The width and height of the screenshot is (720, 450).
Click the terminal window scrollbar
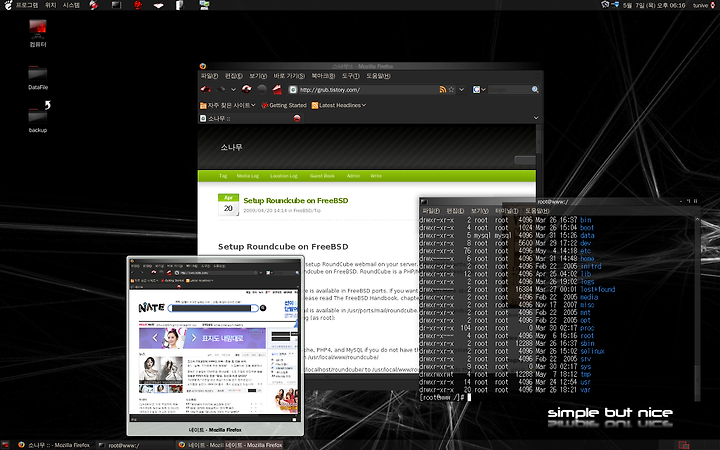[697, 308]
